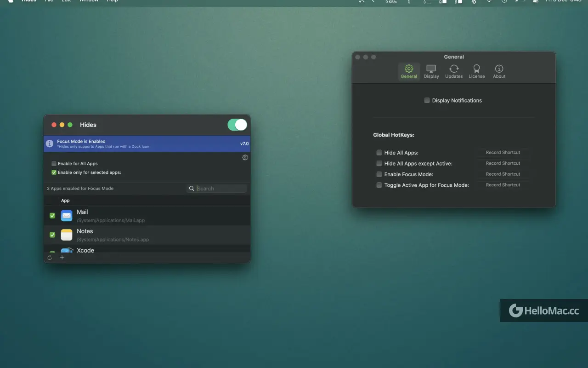Image resolution: width=588 pixels, height=368 pixels.
Task: Uncheck the Notes app checkbox
Action: pyautogui.click(x=52, y=235)
